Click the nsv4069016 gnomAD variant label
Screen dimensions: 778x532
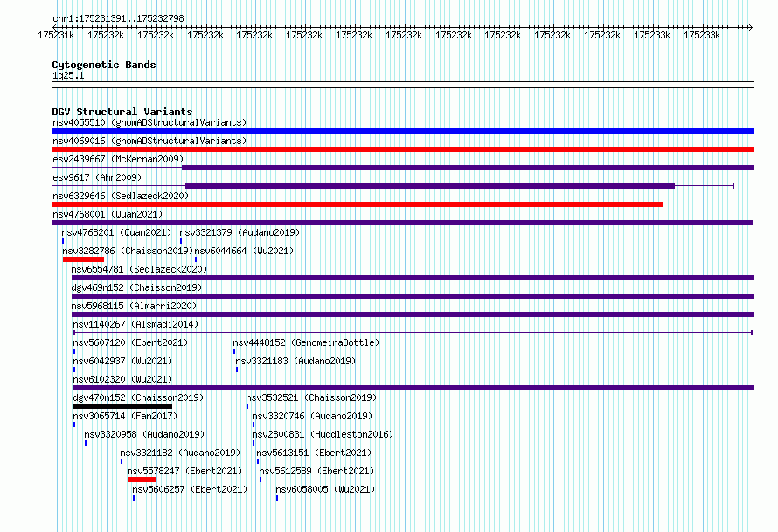click(x=149, y=141)
